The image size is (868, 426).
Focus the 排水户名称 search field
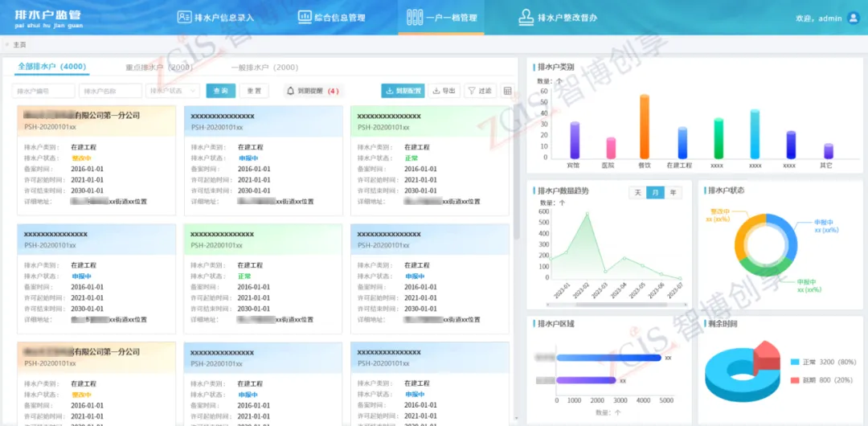coord(110,91)
